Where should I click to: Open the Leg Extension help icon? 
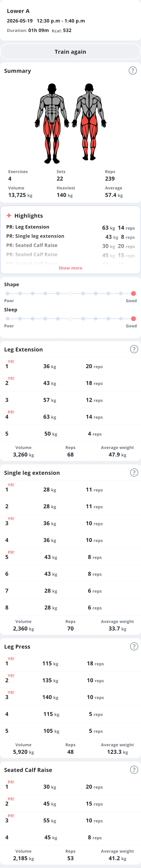click(x=134, y=349)
